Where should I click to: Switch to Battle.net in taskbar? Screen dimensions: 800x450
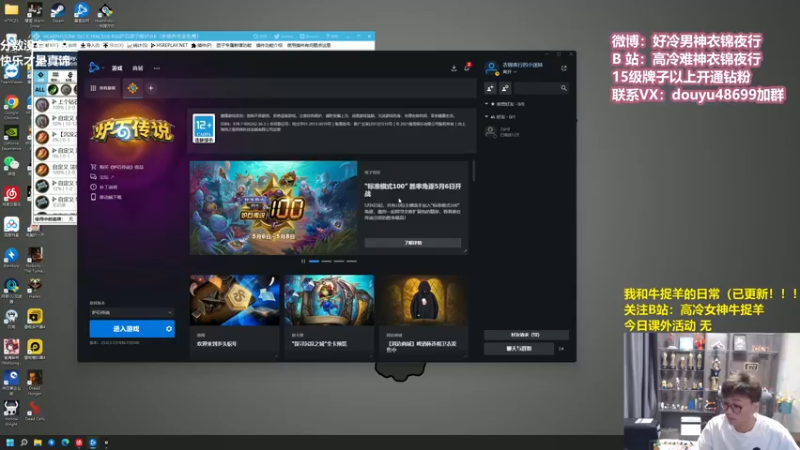[93, 443]
